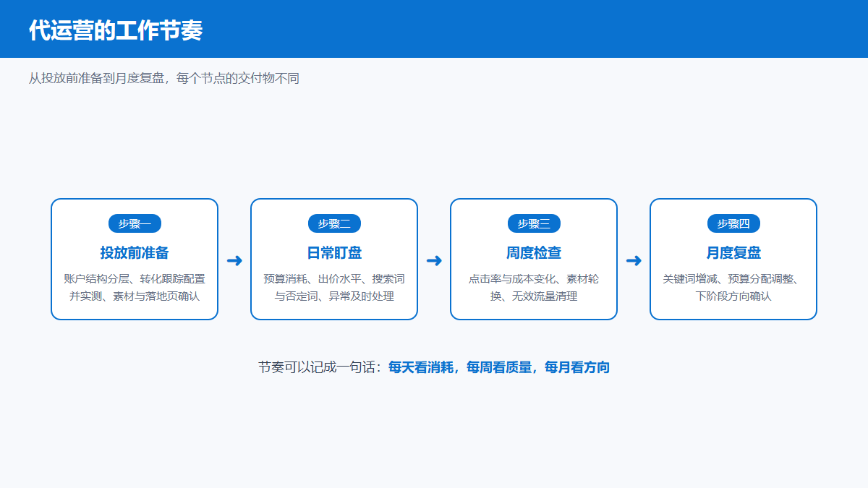The image size is (868, 488).
Task: Click the description 预算消耗、出价水平、搜索词
Action: [x=334, y=287]
